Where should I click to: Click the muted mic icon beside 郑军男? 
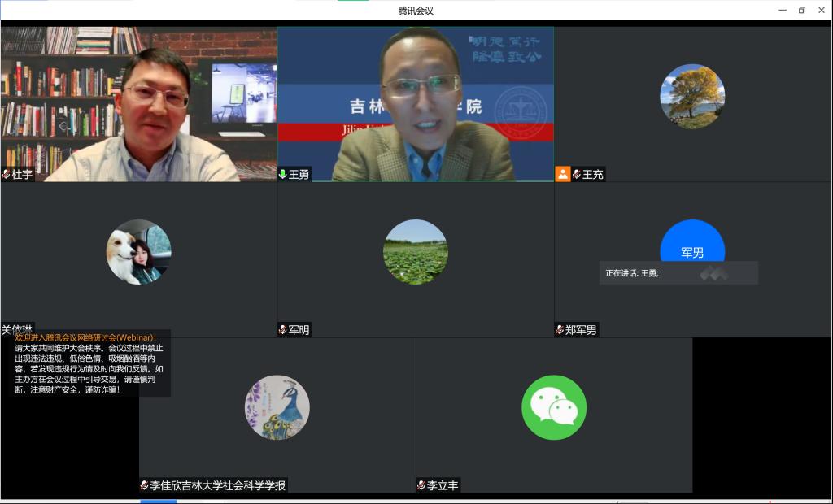pos(560,330)
